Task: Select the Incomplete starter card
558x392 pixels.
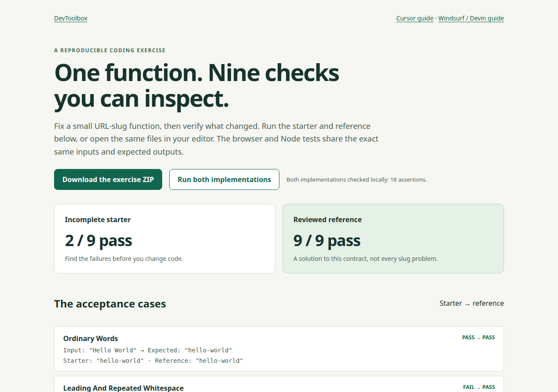Action: 165,239
